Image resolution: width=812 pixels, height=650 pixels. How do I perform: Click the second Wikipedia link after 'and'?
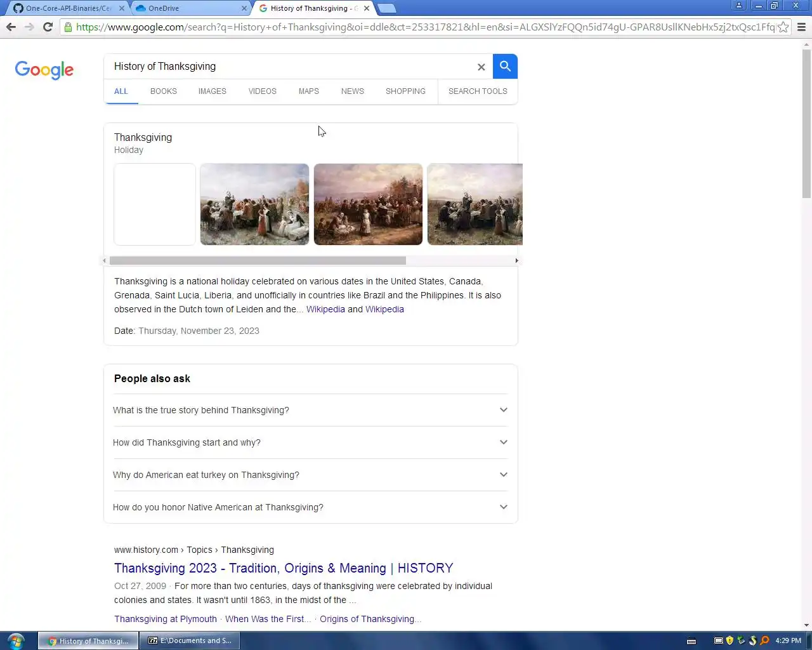(x=384, y=309)
